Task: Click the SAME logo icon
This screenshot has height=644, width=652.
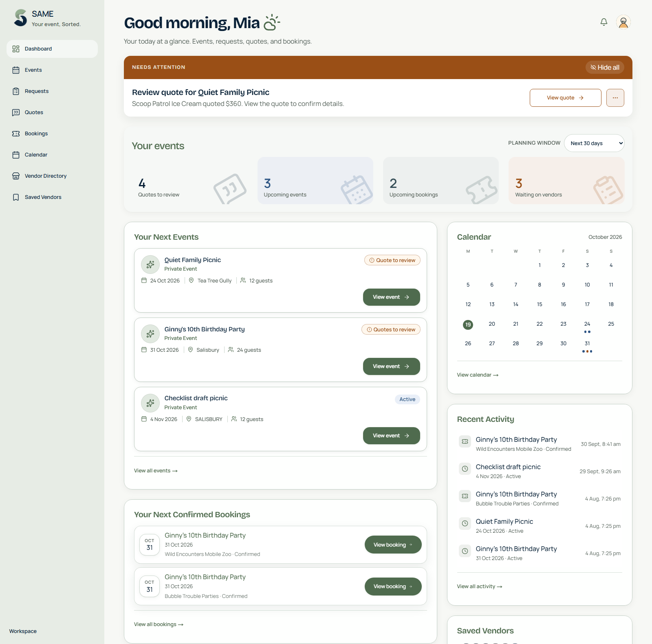Action: (x=20, y=18)
